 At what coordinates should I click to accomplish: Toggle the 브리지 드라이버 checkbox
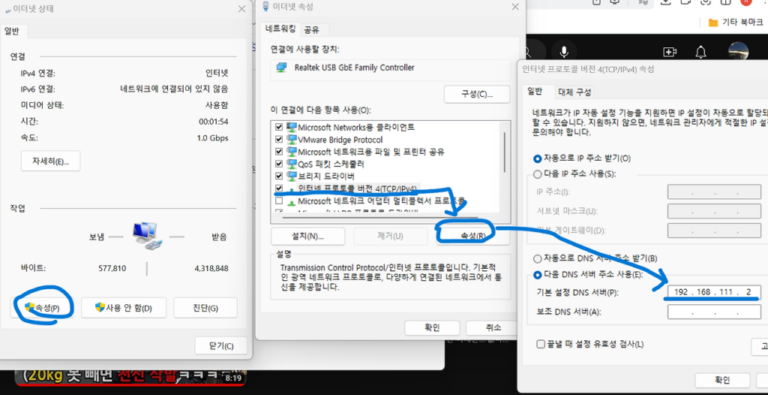279,176
